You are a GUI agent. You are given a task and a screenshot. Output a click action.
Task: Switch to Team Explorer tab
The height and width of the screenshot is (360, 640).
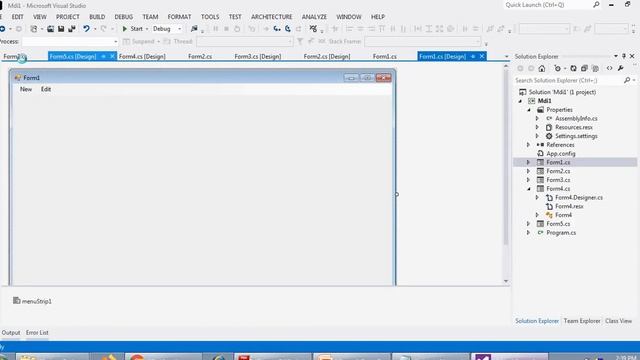coord(582,321)
